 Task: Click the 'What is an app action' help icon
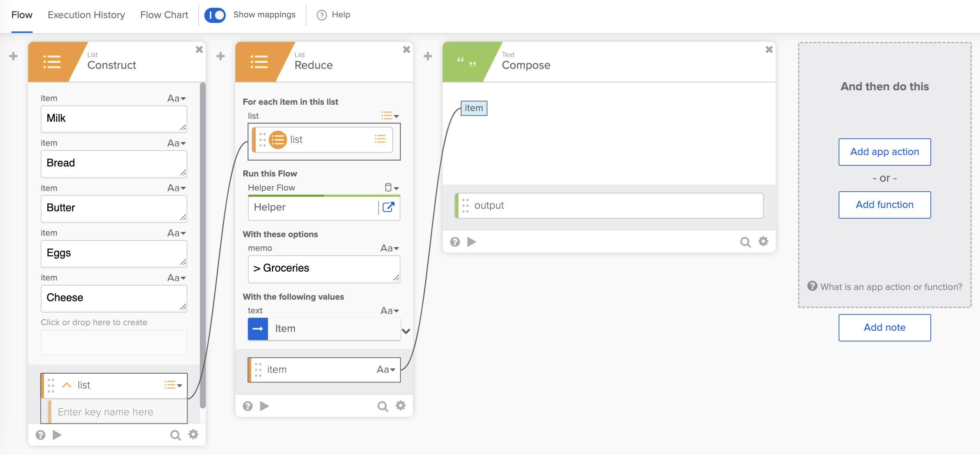[813, 287]
